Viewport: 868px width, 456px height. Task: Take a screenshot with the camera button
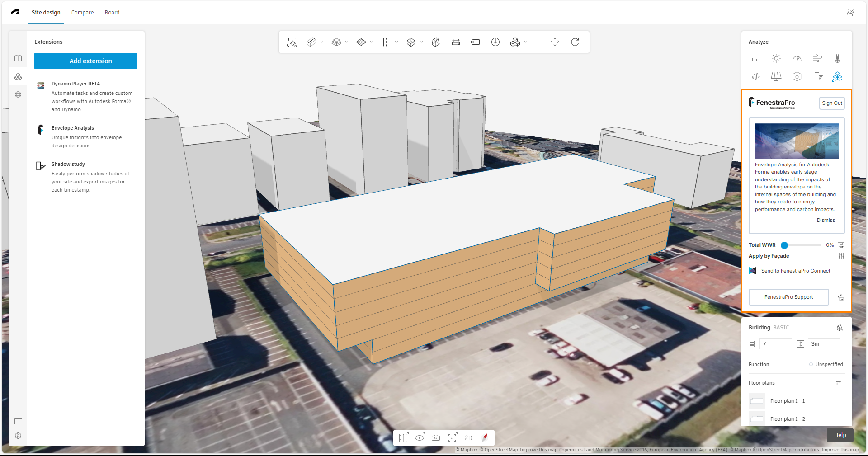[x=436, y=437]
